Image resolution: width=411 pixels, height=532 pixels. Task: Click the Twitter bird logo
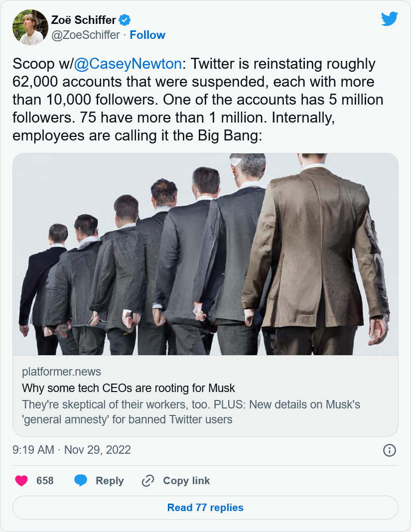[x=389, y=19]
